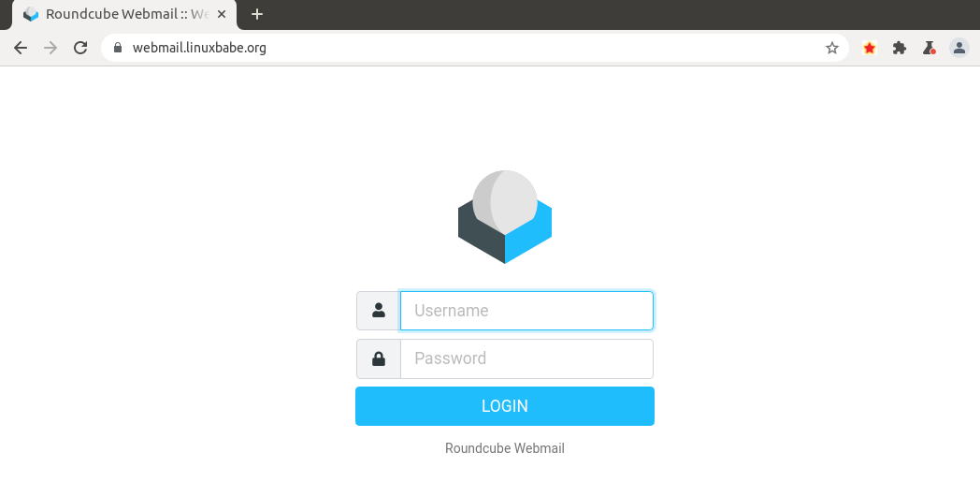Open the flask experiments icon
Image resolution: width=980 pixels, height=482 pixels.
[930, 48]
